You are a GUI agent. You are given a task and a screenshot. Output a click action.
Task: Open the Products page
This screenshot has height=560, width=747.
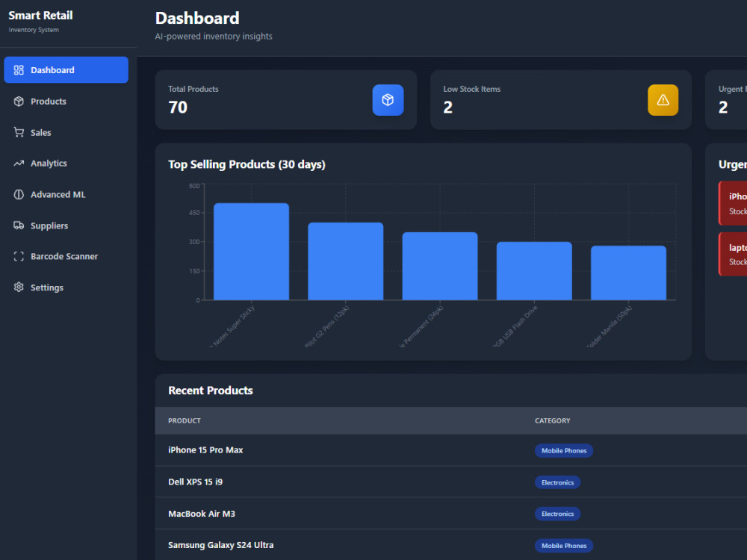click(x=66, y=102)
